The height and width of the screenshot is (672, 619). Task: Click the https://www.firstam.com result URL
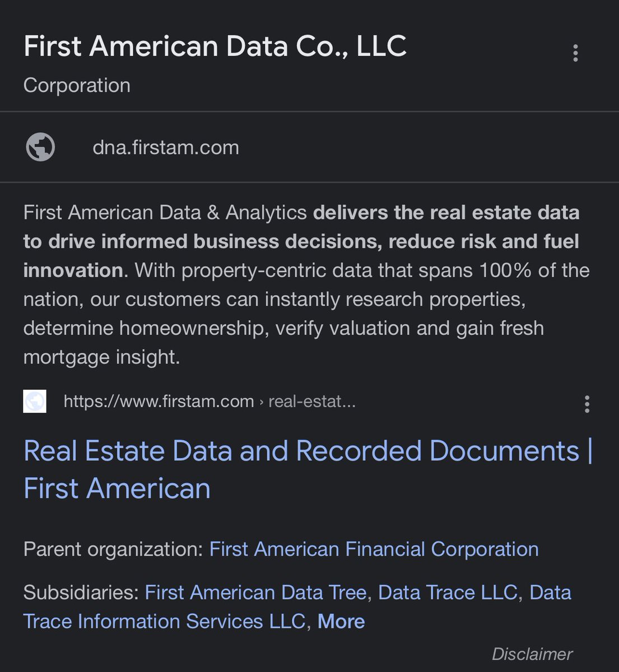pos(159,402)
